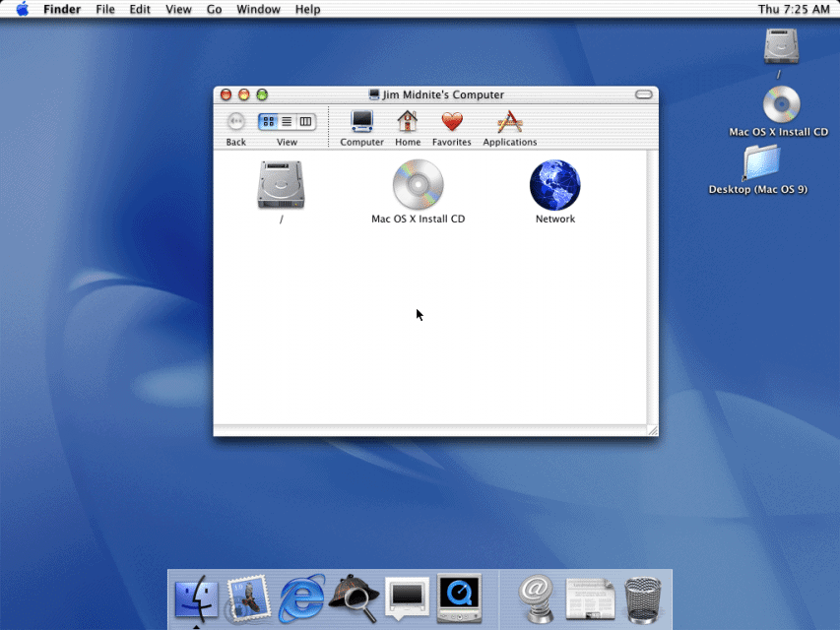840x630 pixels.
Task: Open the Trash in the Dock
Action: click(642, 598)
